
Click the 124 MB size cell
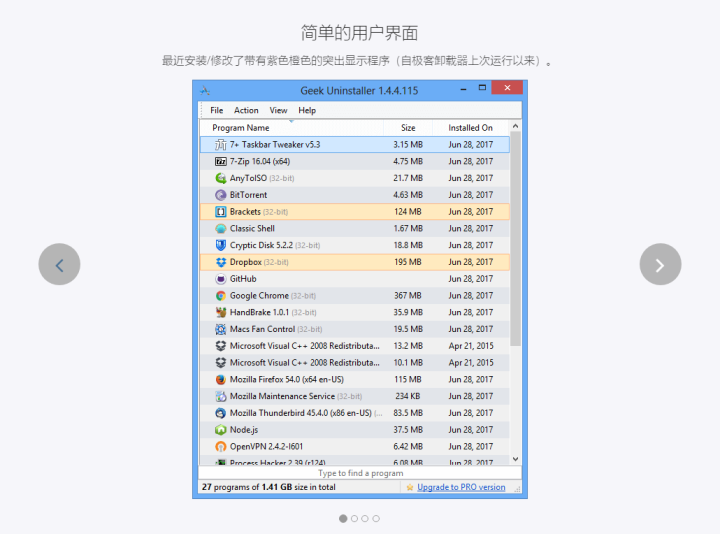408,212
